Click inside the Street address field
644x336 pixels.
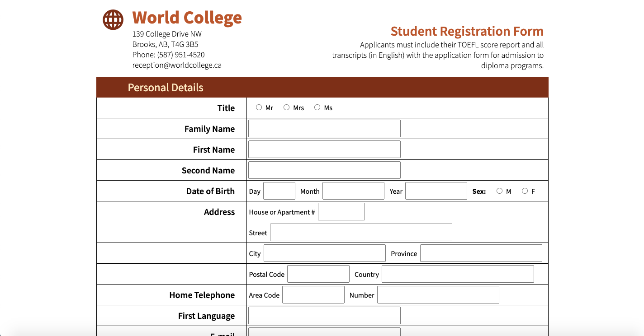(x=361, y=232)
